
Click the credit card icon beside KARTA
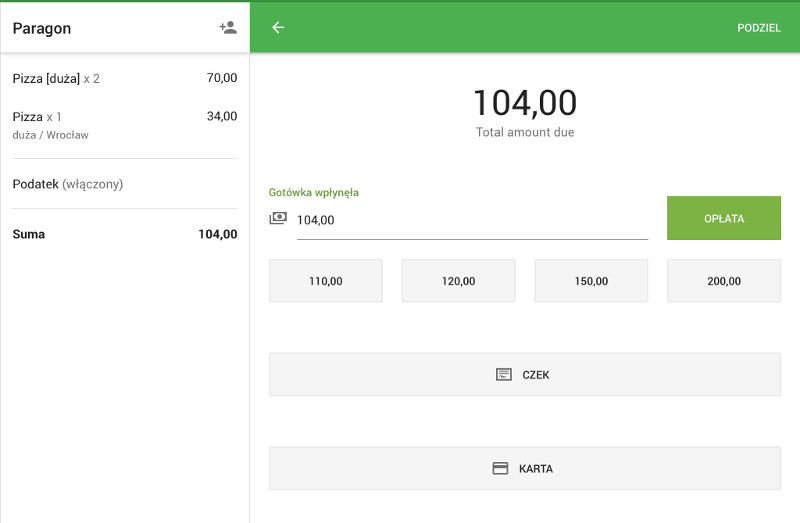[501, 468]
